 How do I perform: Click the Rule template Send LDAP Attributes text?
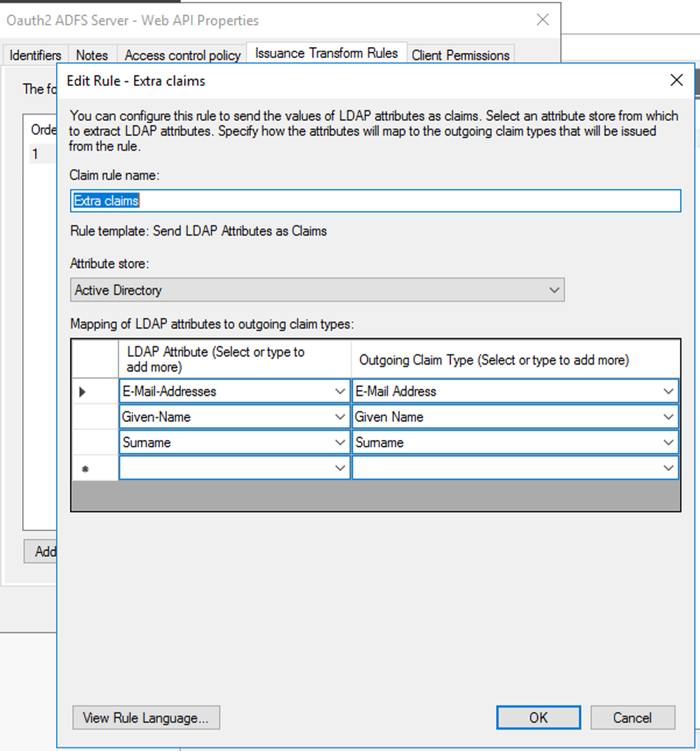[x=199, y=231]
